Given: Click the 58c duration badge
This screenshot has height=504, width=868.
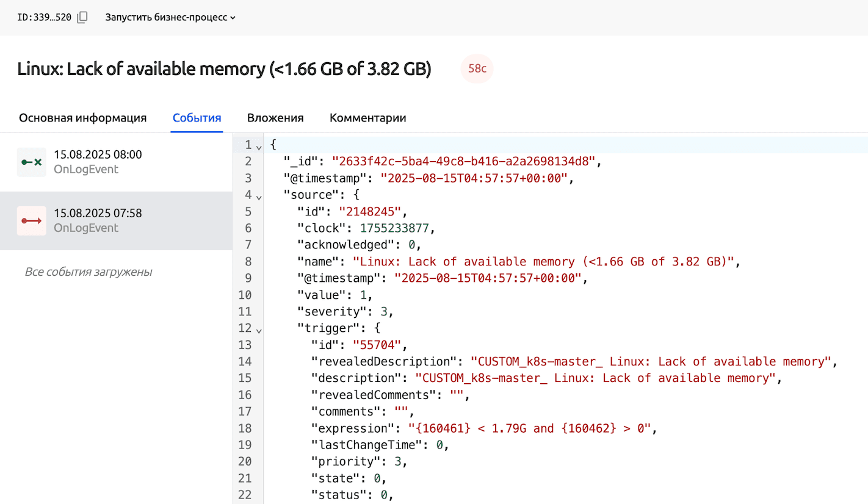Looking at the screenshot, I should [x=477, y=69].
